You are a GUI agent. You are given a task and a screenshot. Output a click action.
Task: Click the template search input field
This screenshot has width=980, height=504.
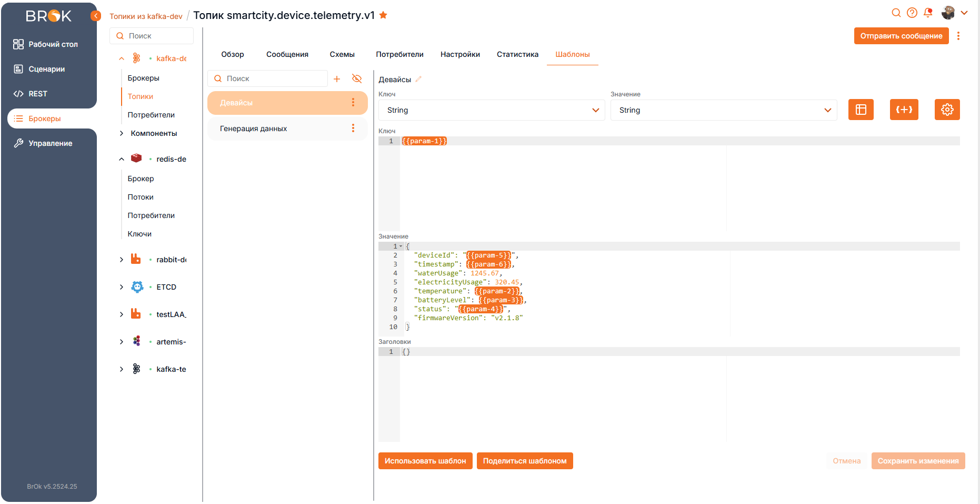click(x=271, y=78)
